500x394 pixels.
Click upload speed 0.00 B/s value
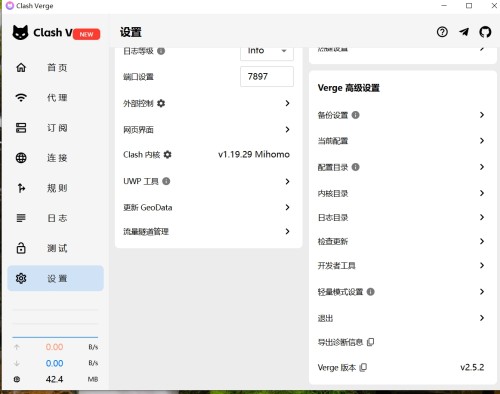tap(54, 347)
